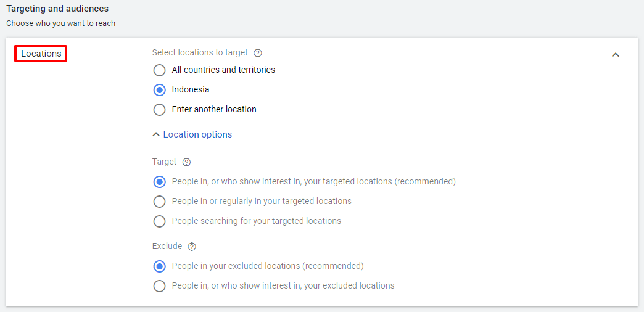Image resolution: width=644 pixels, height=312 pixels.
Task: Select People in or showing interest in targeted locations
Action: click(160, 182)
